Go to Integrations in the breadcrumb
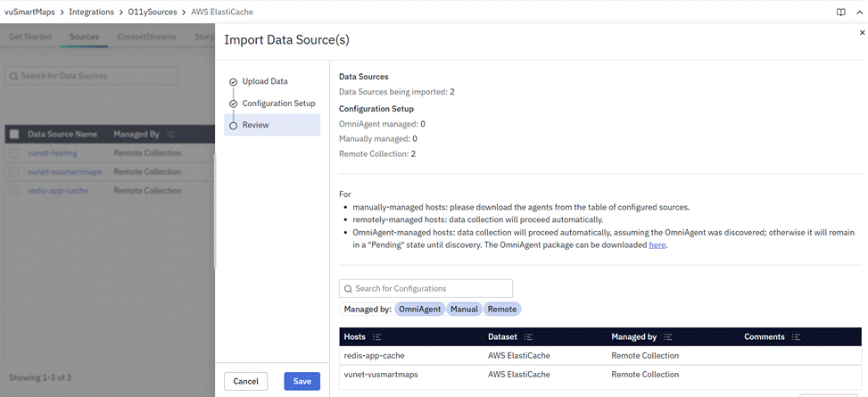Viewport: 868px width, 397px height. click(93, 12)
